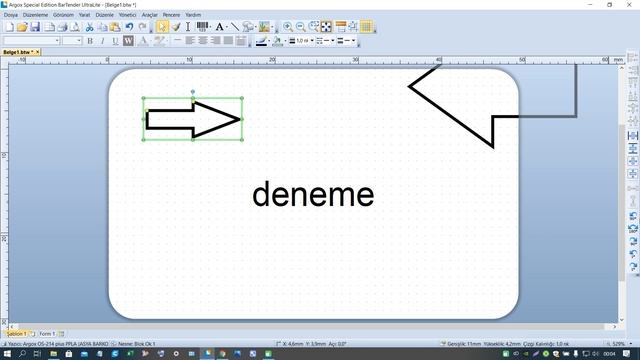Toggle italic formatting
Viewport: 640px width, 360px height.
pos(102,41)
